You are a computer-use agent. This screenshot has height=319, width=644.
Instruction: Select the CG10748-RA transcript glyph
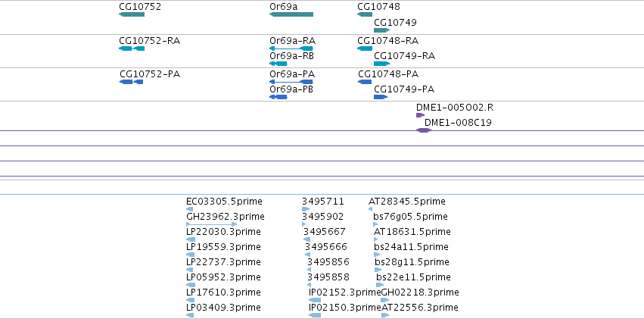(x=365, y=48)
